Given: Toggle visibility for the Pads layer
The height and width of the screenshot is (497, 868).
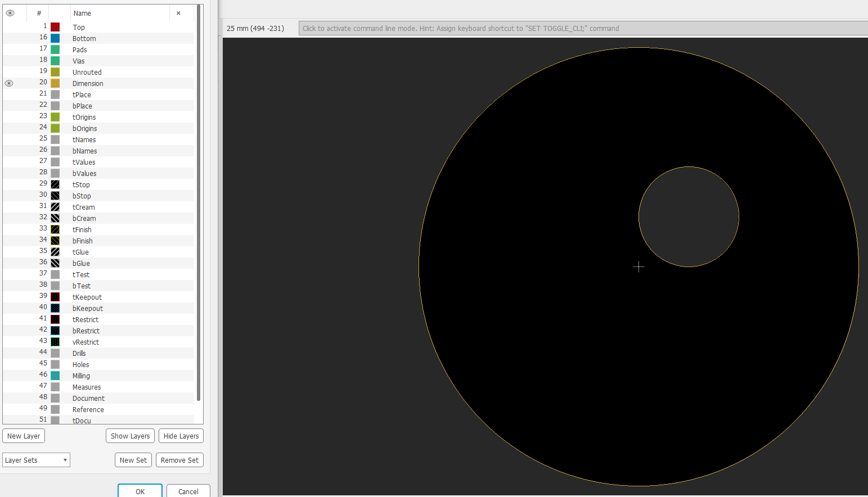Looking at the screenshot, I should [x=9, y=49].
